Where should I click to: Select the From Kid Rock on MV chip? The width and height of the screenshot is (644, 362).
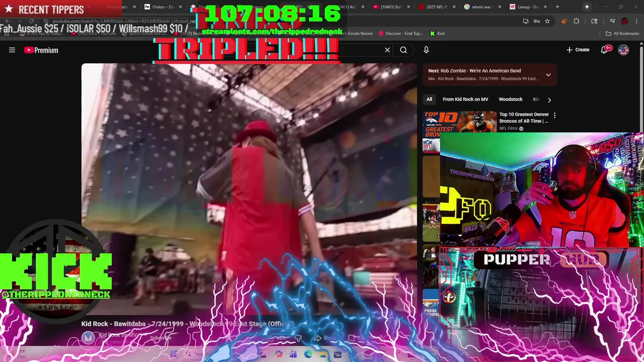tap(465, 99)
